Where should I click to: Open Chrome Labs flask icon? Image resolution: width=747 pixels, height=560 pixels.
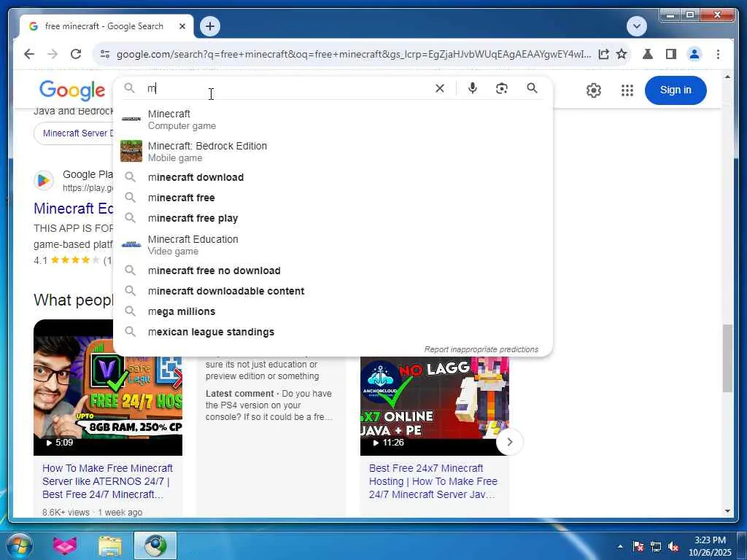[648, 54]
